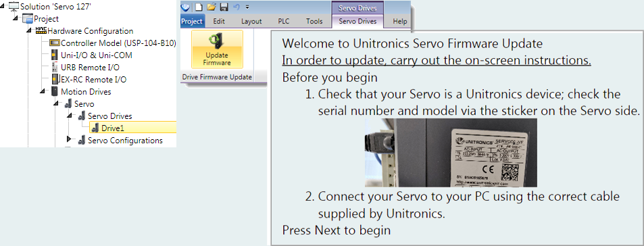Viewport: 644px width, 246px height.
Task: Open the Help ribbon tab
Action: click(399, 22)
